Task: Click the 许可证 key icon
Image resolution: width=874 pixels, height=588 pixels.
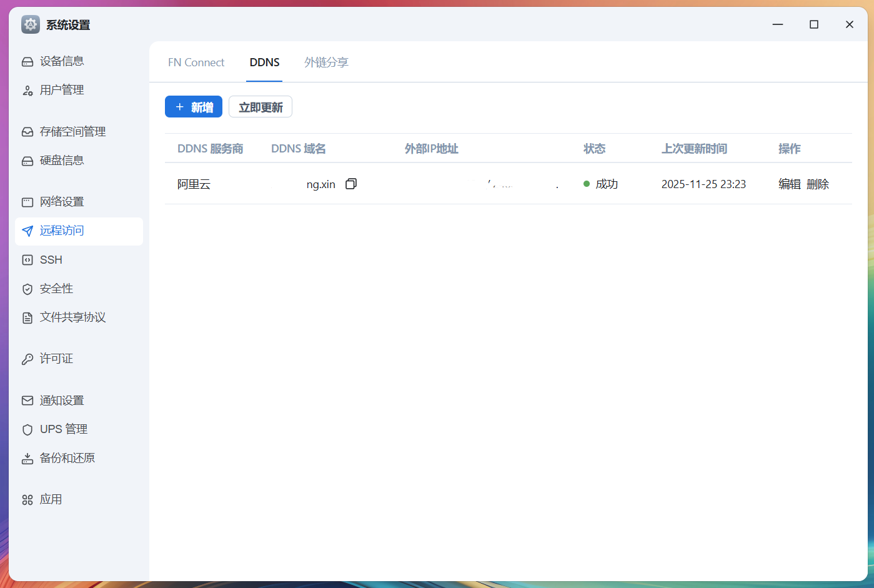Action: click(27, 359)
